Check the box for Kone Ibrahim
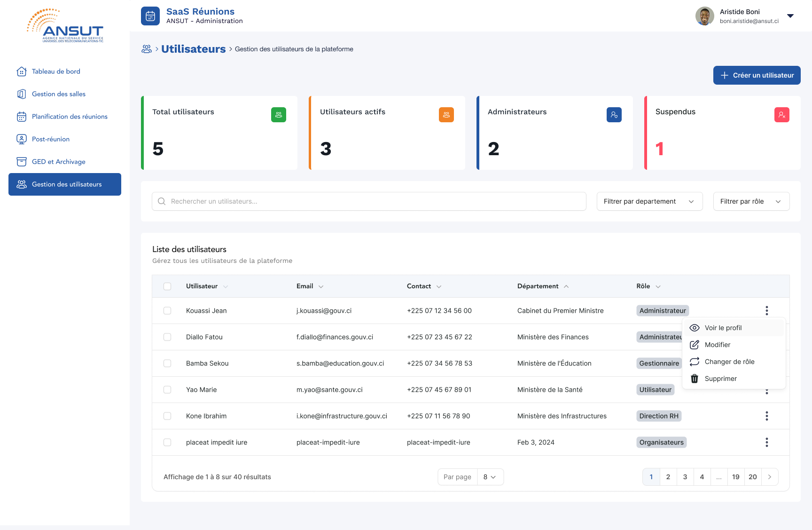The width and height of the screenshot is (812, 530). coord(167,416)
